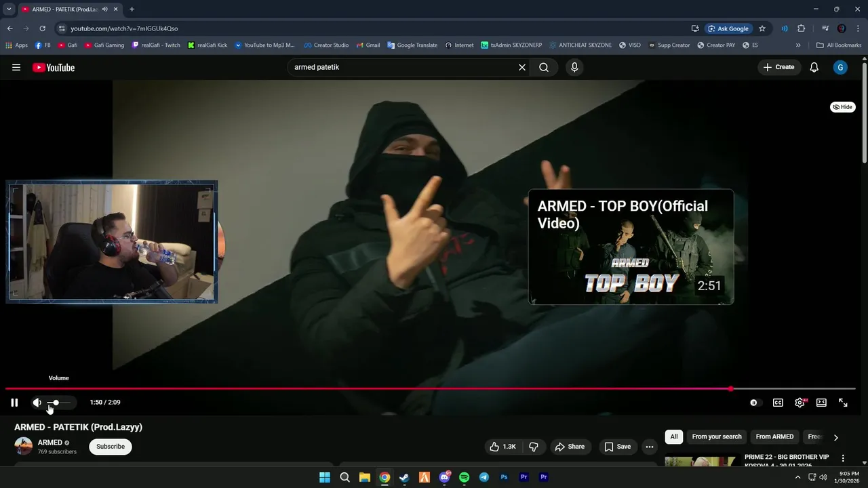The height and width of the screenshot is (488, 868).
Task: Open the Apps bookmark
Action: (x=16, y=45)
